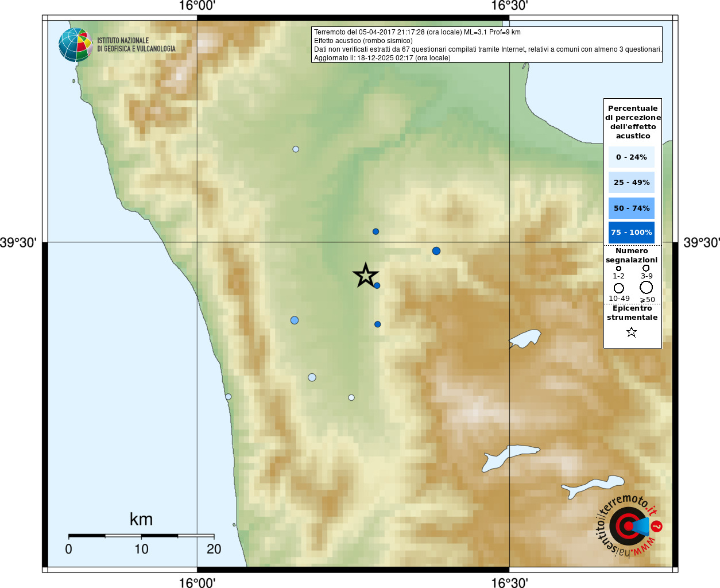Click the 10-49 reports legend circle
Screen dimensions: 720x588
(x=618, y=288)
